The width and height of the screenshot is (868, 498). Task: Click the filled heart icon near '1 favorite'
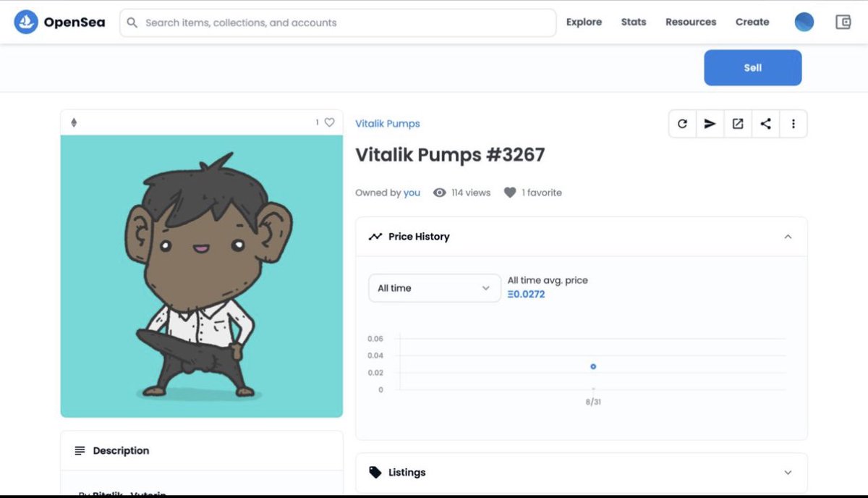[510, 193]
